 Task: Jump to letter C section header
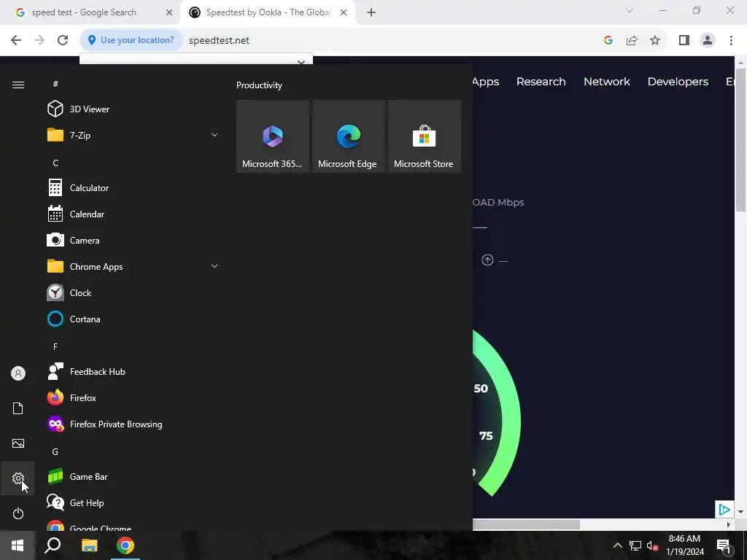(x=55, y=163)
